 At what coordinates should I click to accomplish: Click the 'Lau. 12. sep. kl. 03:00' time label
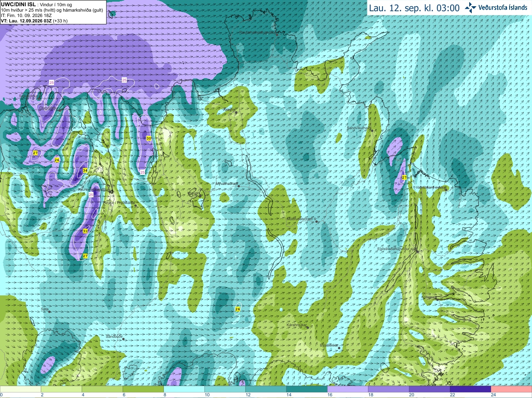tap(414, 8)
